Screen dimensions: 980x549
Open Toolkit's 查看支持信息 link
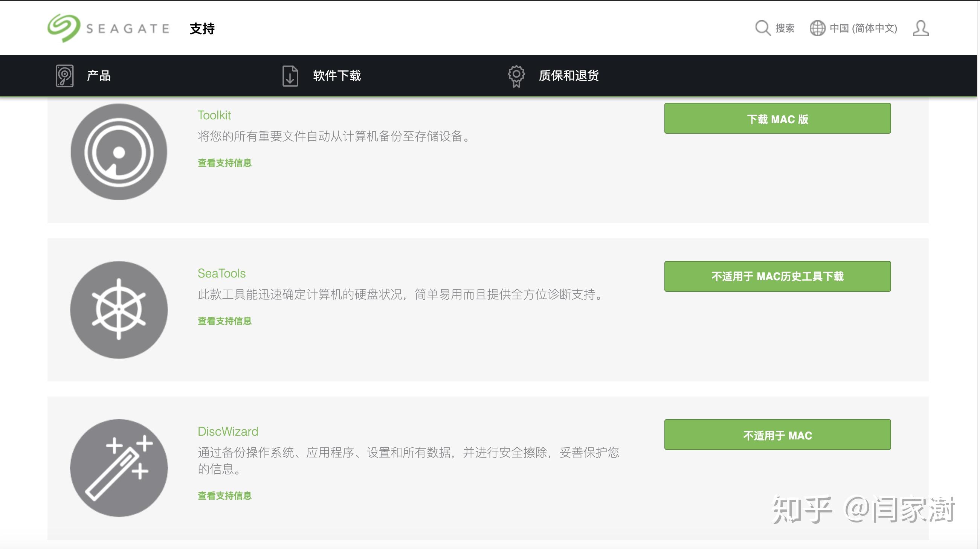(224, 163)
